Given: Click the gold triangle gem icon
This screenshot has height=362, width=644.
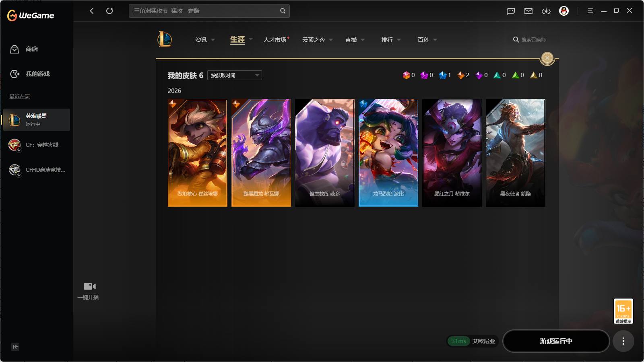Looking at the screenshot, I should (534, 75).
